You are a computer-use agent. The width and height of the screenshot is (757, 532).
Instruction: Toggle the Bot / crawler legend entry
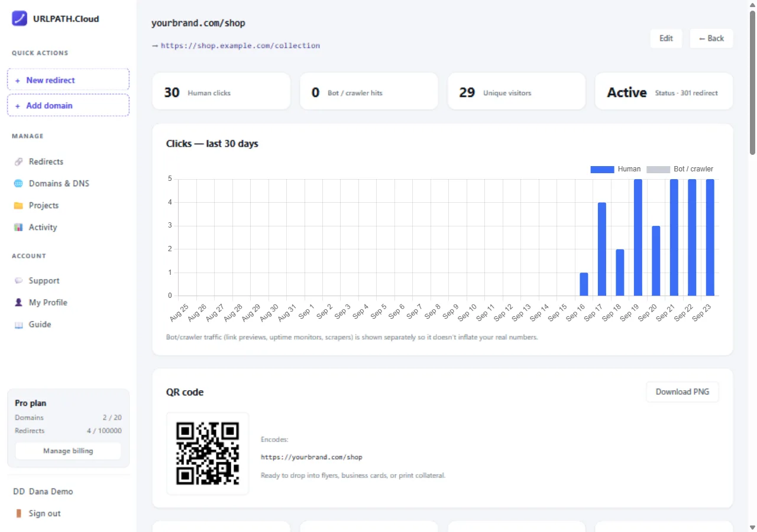[x=680, y=169]
